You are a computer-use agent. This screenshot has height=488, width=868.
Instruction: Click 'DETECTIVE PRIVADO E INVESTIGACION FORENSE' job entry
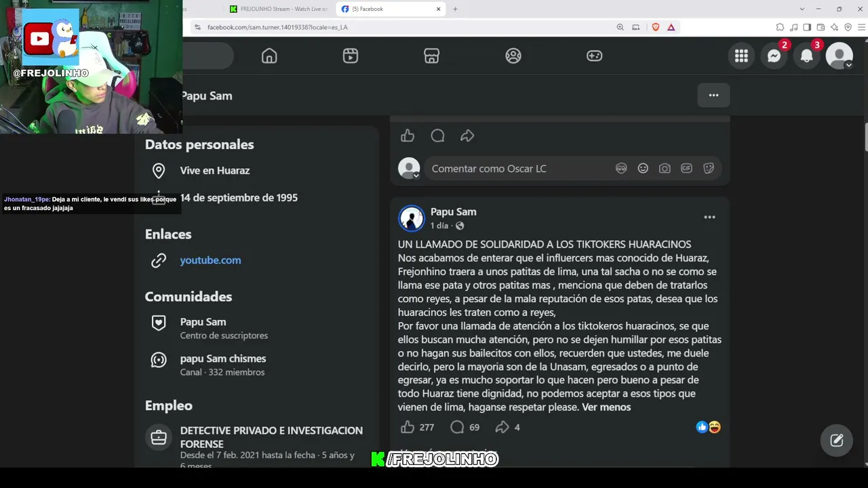[x=271, y=437]
